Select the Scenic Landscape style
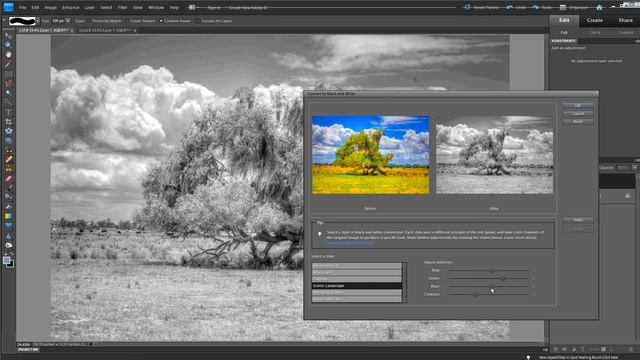Viewport: 640px width, 360px height. [x=357, y=286]
